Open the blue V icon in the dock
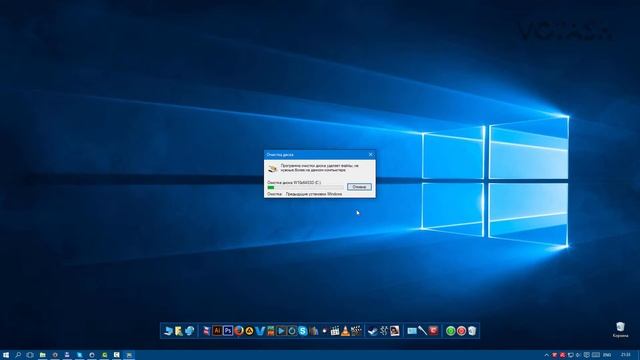 pyautogui.click(x=260, y=331)
